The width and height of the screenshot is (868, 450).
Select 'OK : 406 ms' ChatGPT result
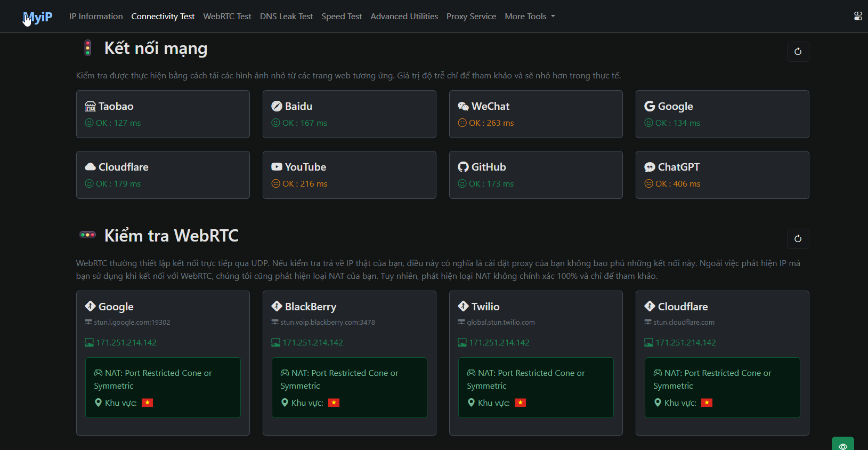(x=678, y=183)
